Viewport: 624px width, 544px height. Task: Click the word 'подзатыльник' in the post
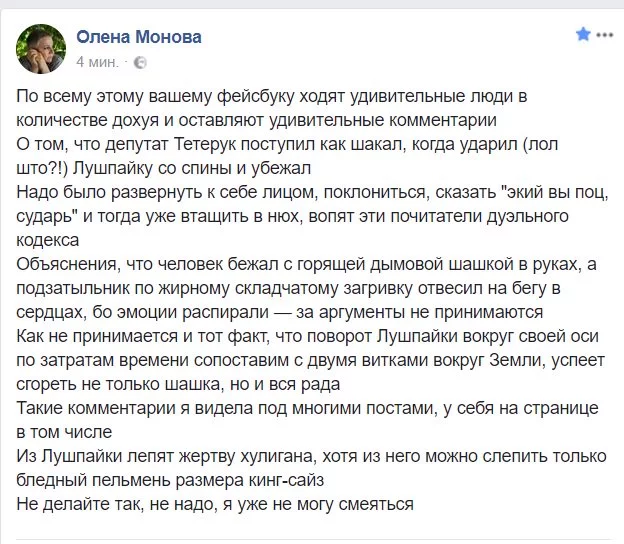74,289
